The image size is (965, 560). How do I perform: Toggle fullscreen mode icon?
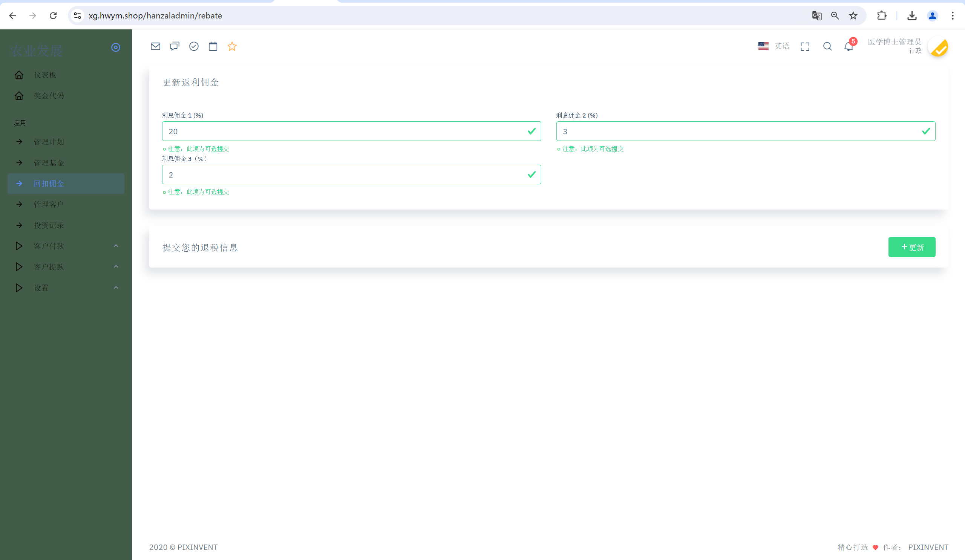tap(805, 46)
